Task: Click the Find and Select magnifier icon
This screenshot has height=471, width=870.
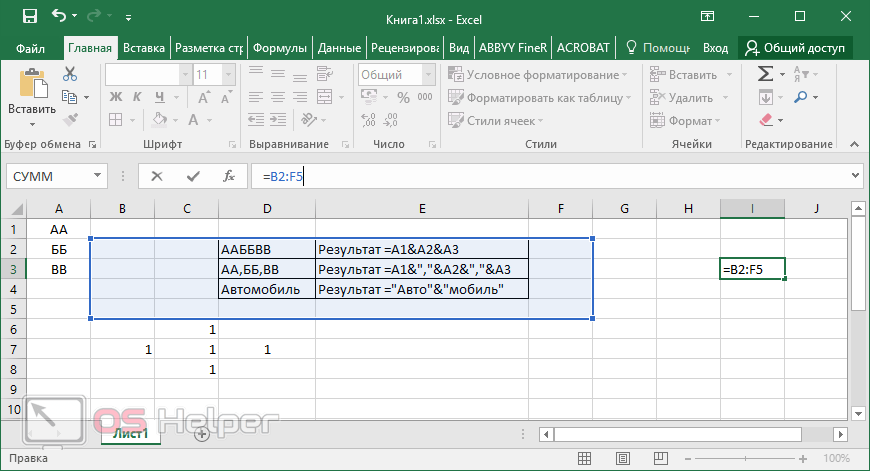Action: tap(803, 97)
